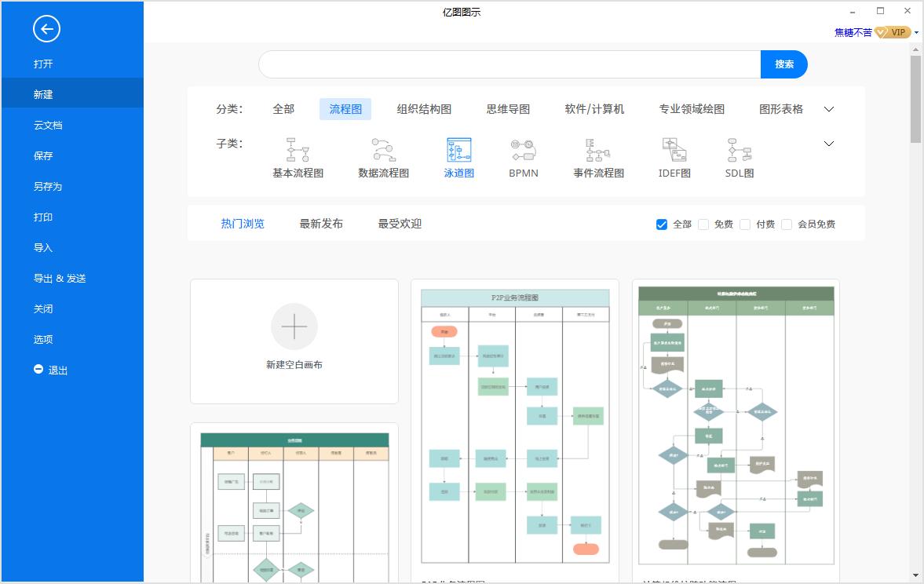The height and width of the screenshot is (584, 924).
Task: Open the account dropdown beside VIP
Action: pos(916,32)
